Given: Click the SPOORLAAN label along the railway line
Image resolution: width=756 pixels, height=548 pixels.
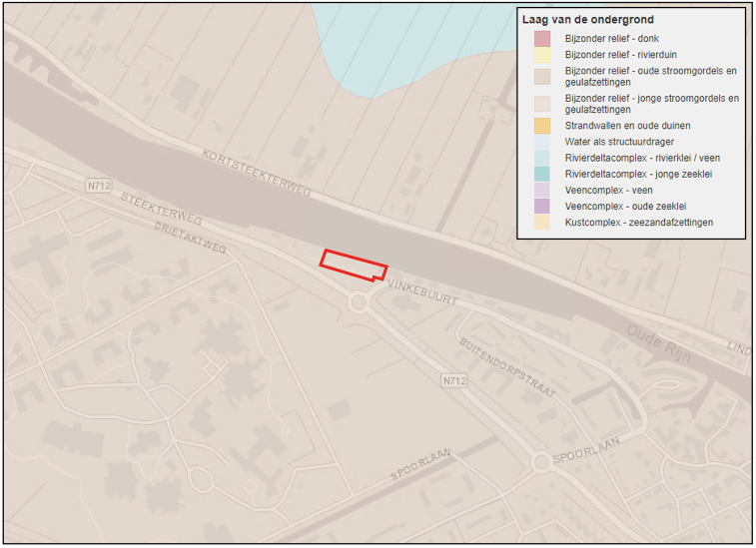Looking at the screenshot, I should click(x=420, y=464).
